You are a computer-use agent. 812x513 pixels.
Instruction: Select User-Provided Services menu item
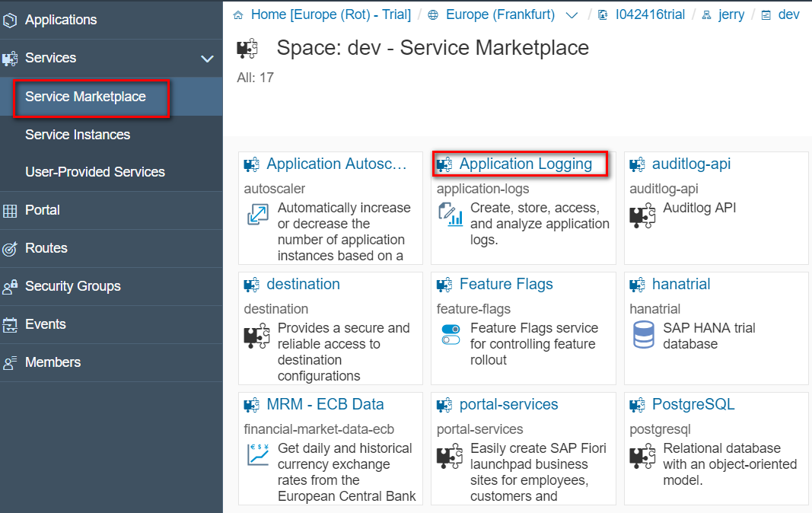[95, 172]
